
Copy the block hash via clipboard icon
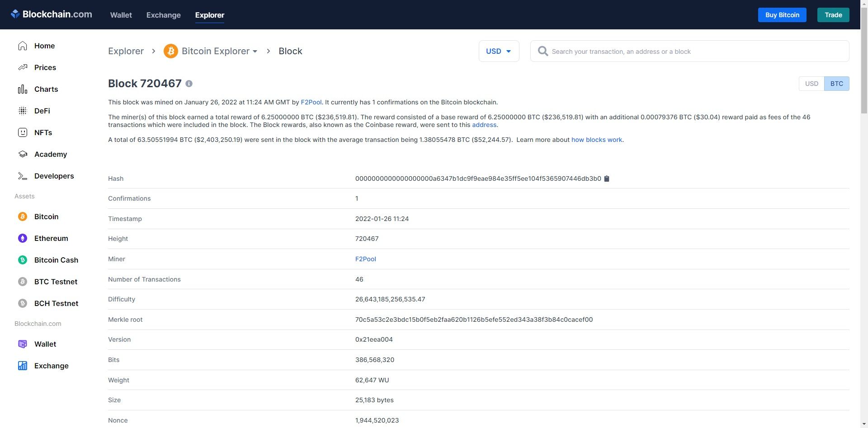click(x=607, y=179)
